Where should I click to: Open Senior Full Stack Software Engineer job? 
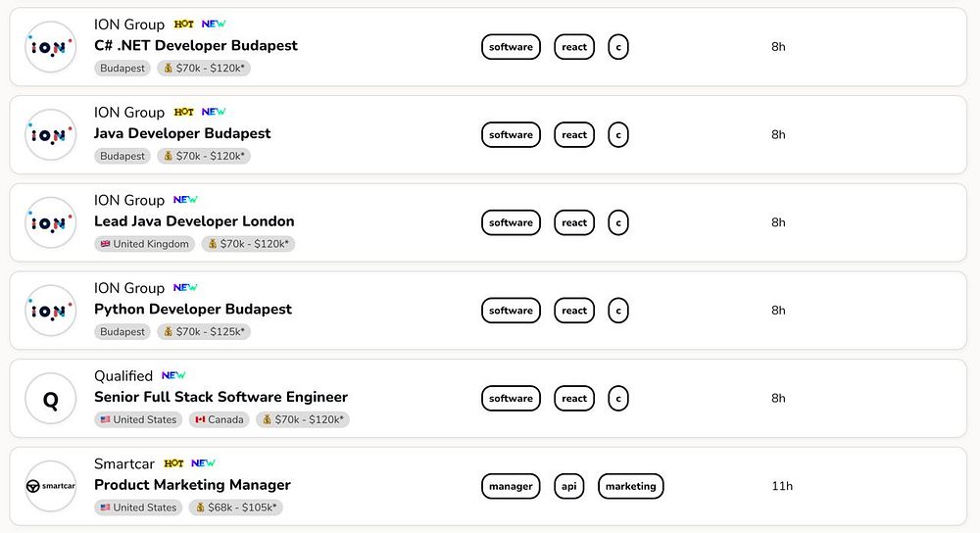pyautogui.click(x=220, y=397)
